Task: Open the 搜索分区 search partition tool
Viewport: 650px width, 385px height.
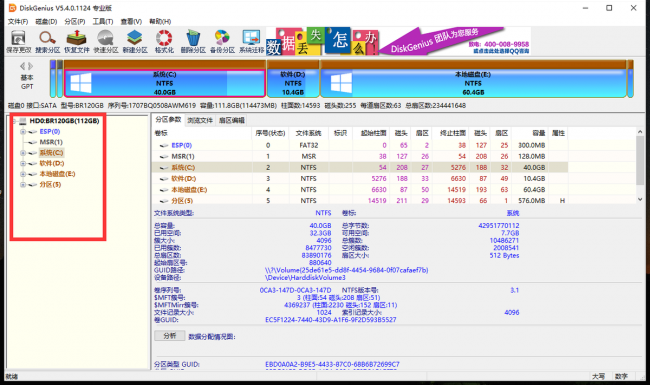Action: point(47,41)
